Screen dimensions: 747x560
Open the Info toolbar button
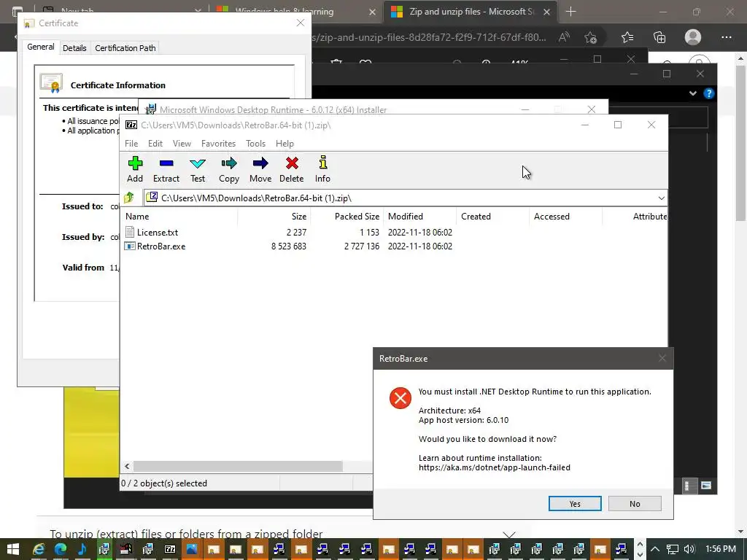coord(322,169)
